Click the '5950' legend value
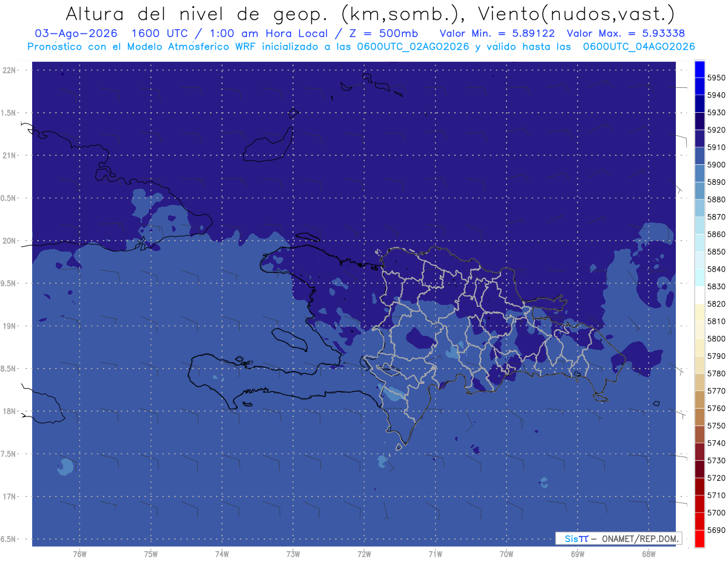Image resolution: width=728 pixels, height=562 pixels. [716, 78]
